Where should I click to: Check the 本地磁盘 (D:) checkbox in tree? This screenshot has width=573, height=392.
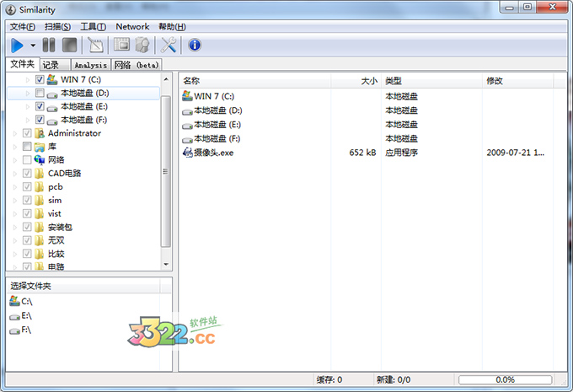point(40,93)
